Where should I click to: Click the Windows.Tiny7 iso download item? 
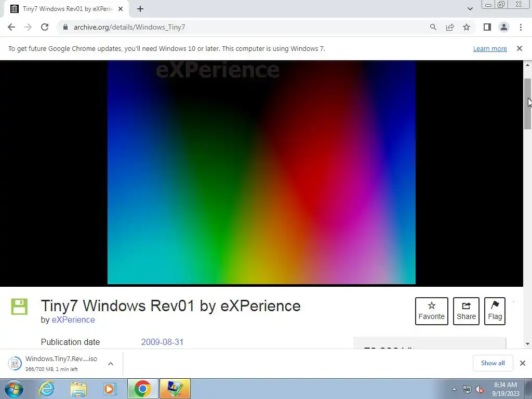click(x=61, y=363)
